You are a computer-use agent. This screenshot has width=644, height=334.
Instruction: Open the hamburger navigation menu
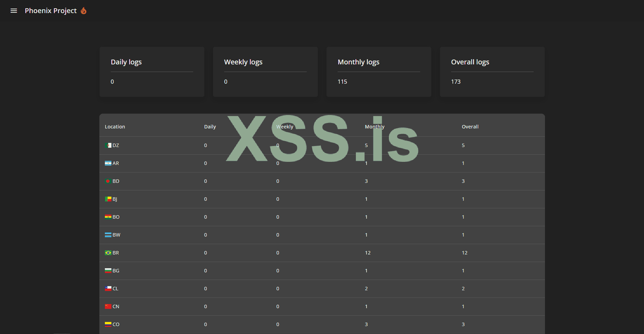point(14,11)
